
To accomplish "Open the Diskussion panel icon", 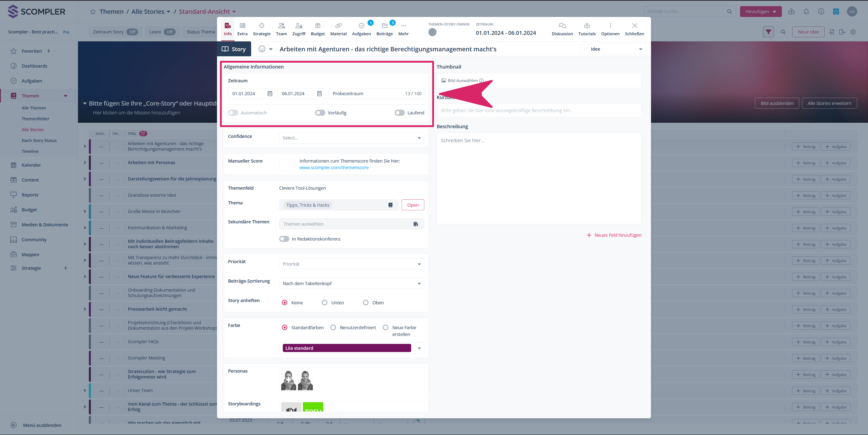I will [562, 26].
